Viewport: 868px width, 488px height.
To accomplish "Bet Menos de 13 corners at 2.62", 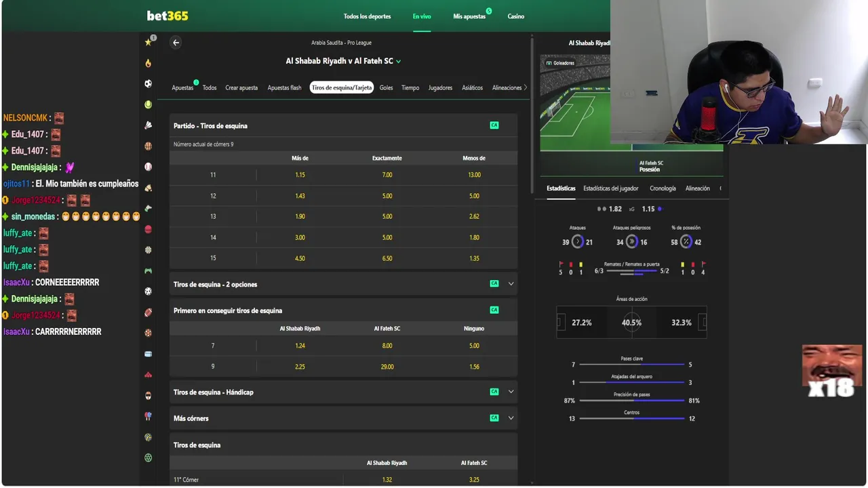I will pyautogui.click(x=474, y=217).
